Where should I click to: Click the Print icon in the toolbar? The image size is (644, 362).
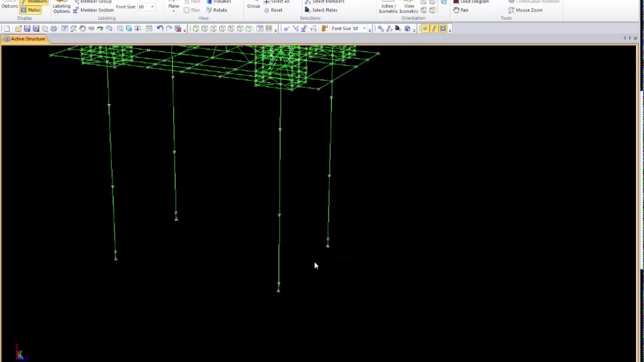pos(53,29)
